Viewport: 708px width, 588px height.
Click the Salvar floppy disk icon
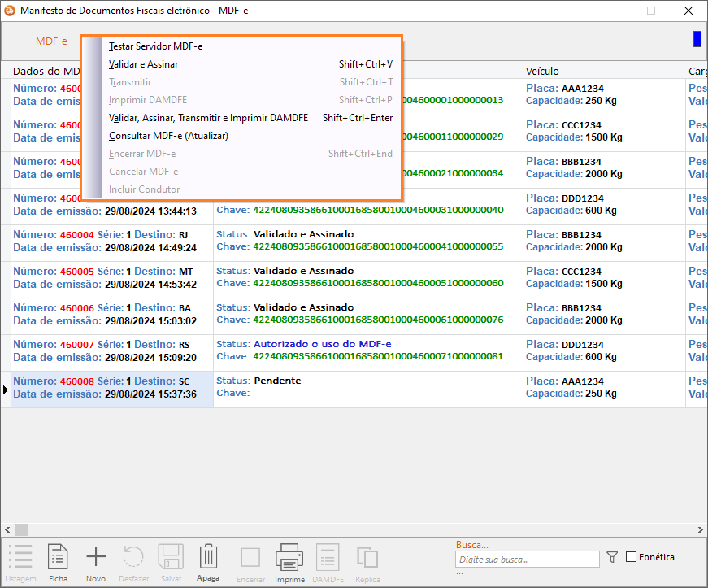pyautogui.click(x=171, y=559)
